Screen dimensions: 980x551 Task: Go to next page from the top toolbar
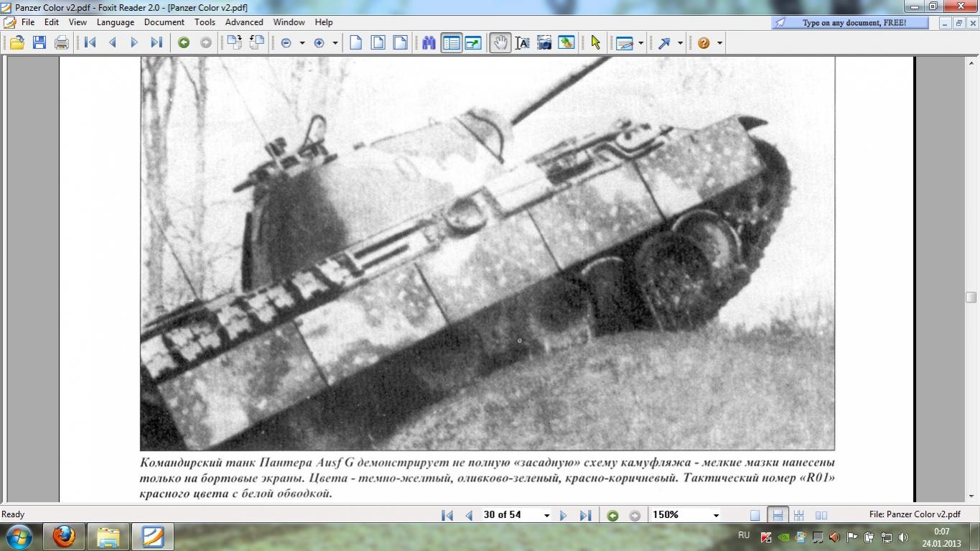(134, 43)
